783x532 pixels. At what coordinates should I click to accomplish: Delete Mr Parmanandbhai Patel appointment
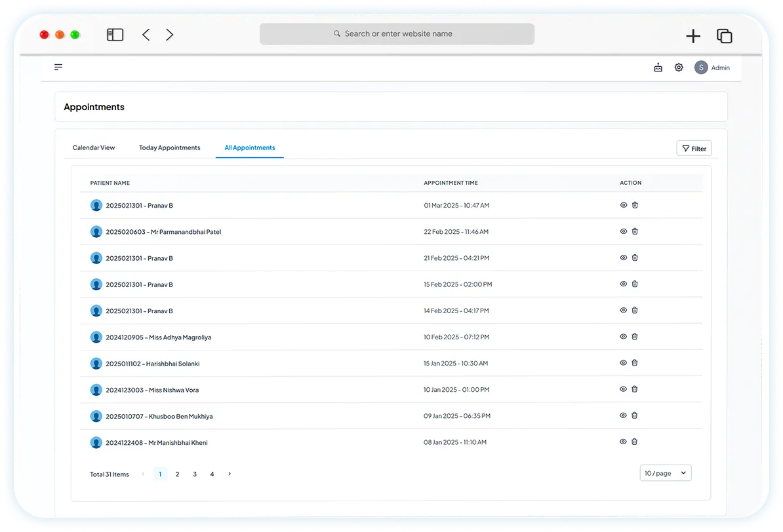[635, 231]
